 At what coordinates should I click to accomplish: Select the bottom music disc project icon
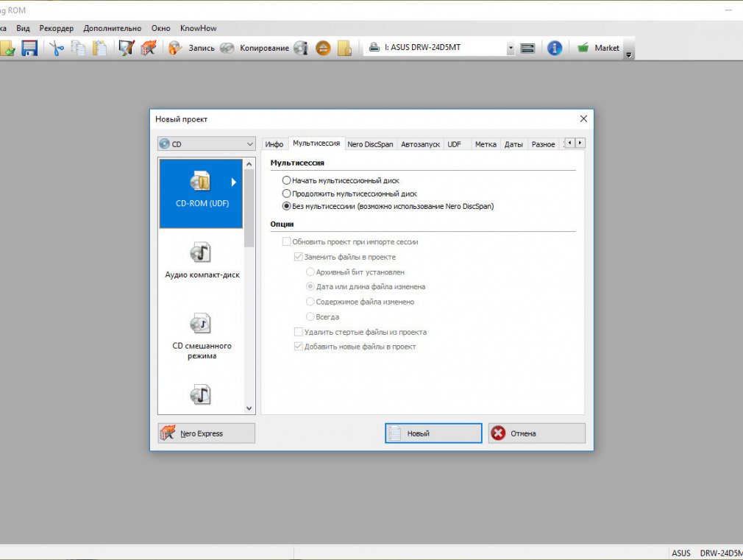coord(200,394)
